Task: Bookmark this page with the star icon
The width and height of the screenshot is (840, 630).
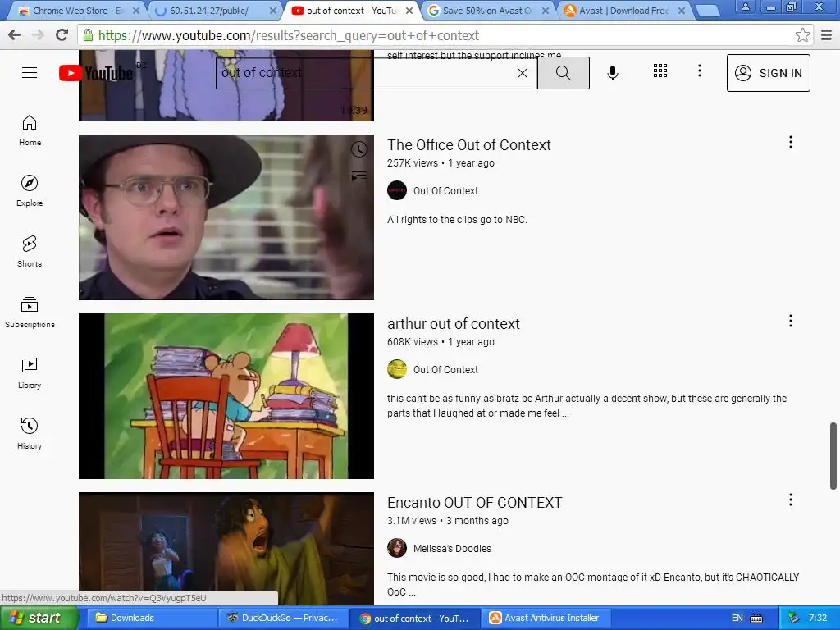Action: point(802,35)
